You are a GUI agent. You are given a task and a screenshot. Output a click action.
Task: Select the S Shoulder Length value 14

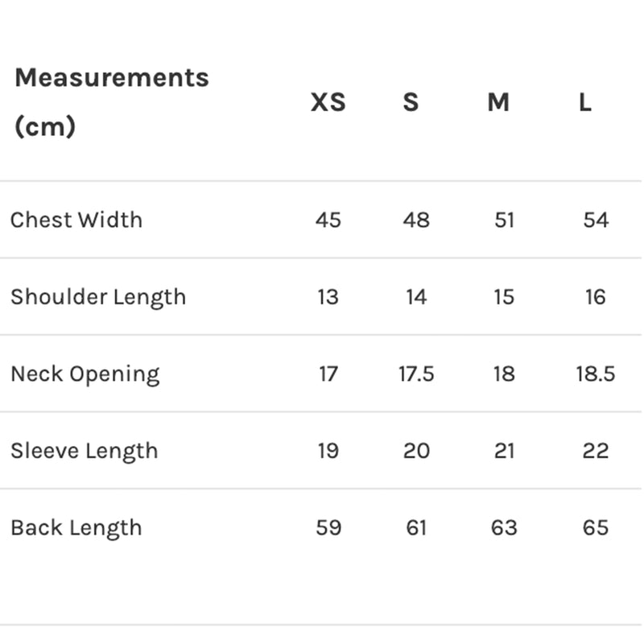click(x=416, y=297)
